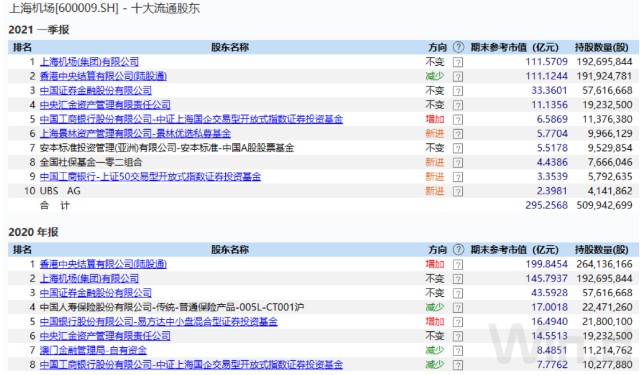This screenshot has width=640, height=375.
Task: Click 持股数量(股) header in 2021 table
Action: 602,47
